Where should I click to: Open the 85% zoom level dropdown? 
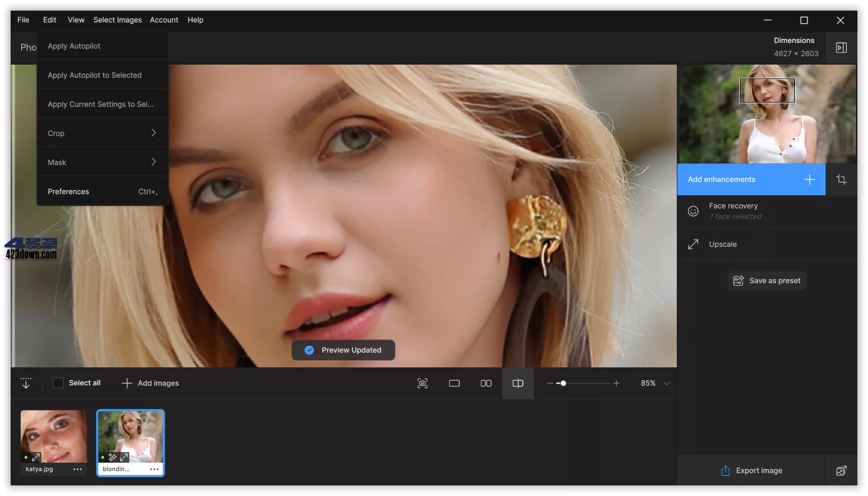[654, 383]
